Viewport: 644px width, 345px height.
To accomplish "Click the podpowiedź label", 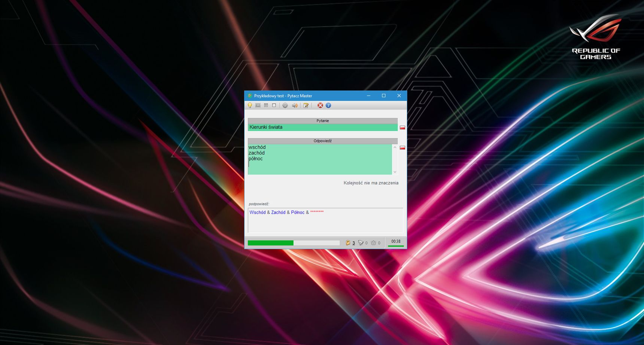I will coord(259,204).
